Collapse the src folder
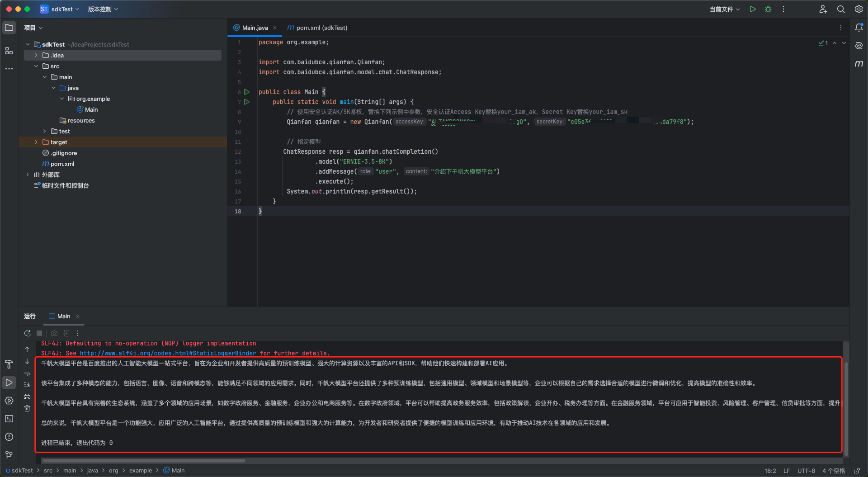The width and height of the screenshot is (868, 477). click(x=36, y=66)
